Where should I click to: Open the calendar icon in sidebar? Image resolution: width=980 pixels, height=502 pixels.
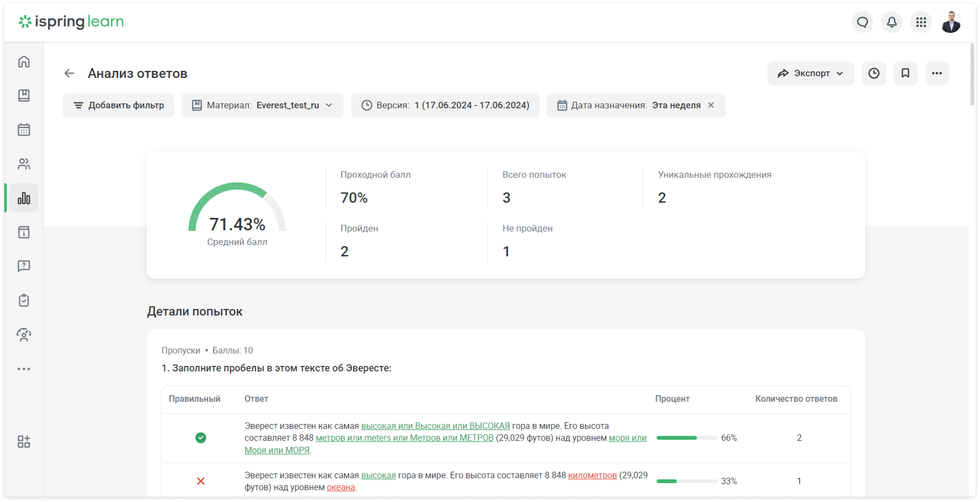tap(24, 130)
